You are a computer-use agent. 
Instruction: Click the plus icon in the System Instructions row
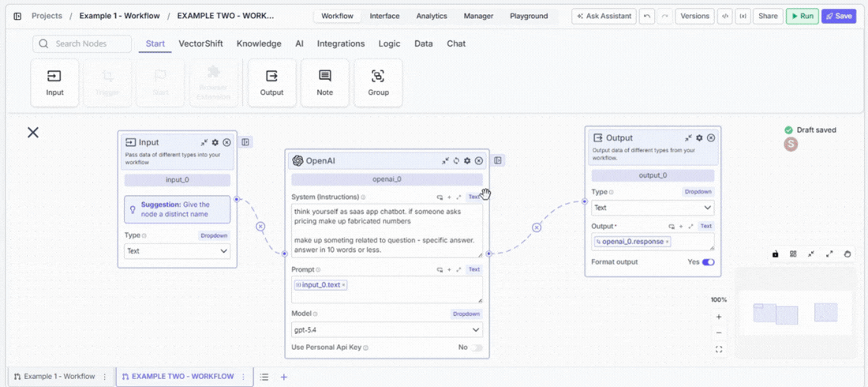[x=449, y=197]
